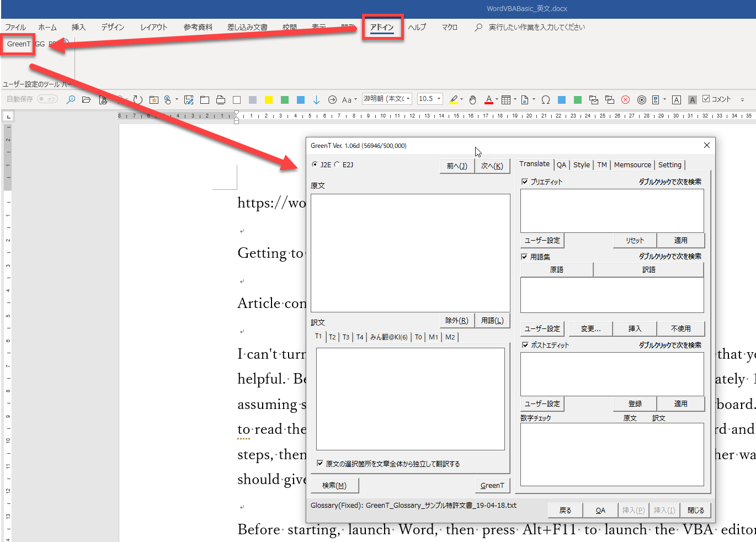Click the yellow color square in toolbar
756x542 pixels.
coord(269,100)
